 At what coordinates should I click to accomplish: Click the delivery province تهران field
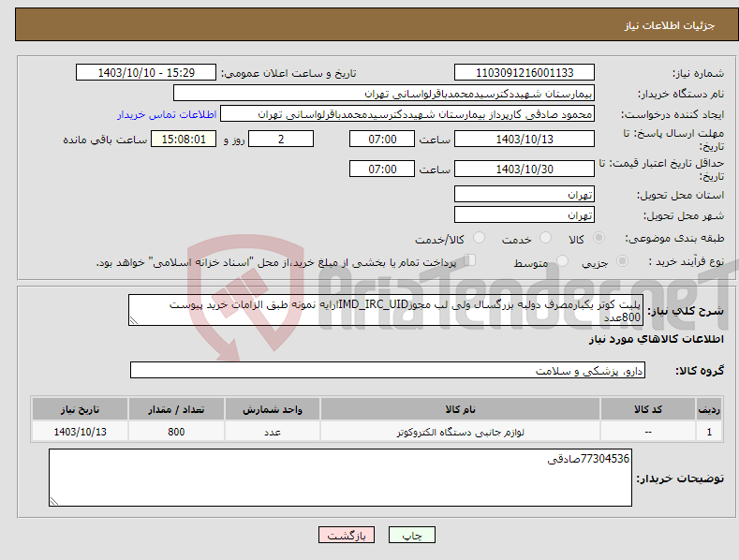point(525,194)
